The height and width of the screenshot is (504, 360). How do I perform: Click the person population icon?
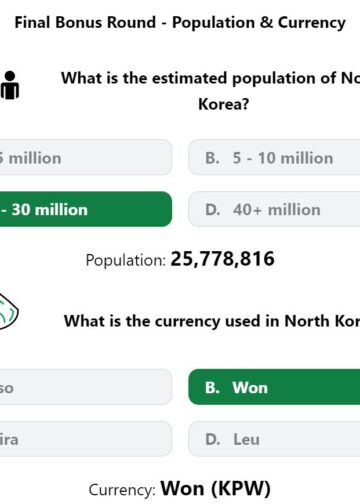tap(10, 85)
